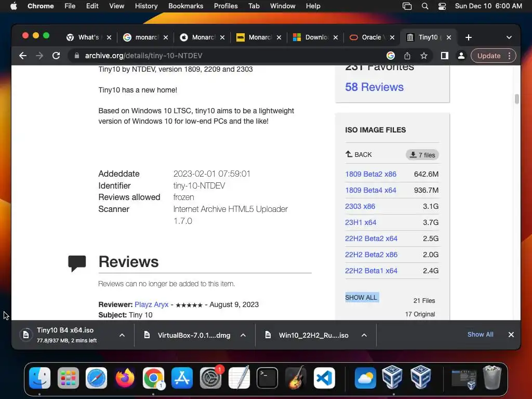
Task: Go BACK in ISO image files list
Action: pos(358,154)
